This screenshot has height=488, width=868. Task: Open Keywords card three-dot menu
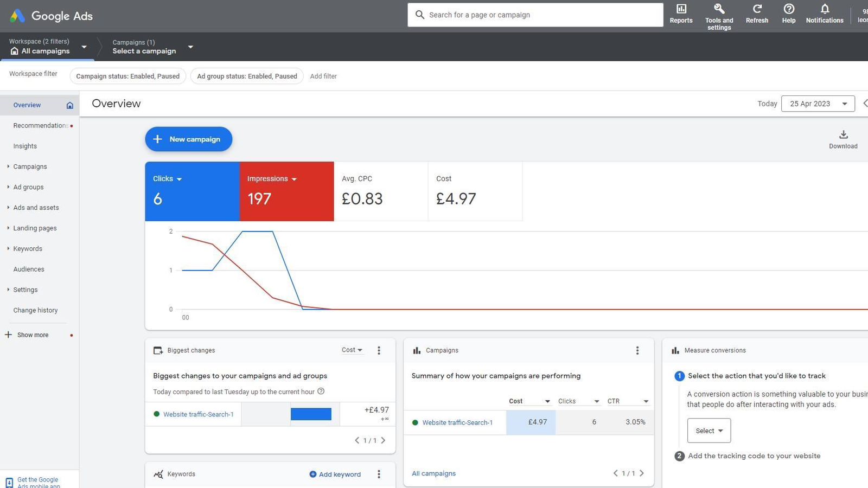(379, 474)
